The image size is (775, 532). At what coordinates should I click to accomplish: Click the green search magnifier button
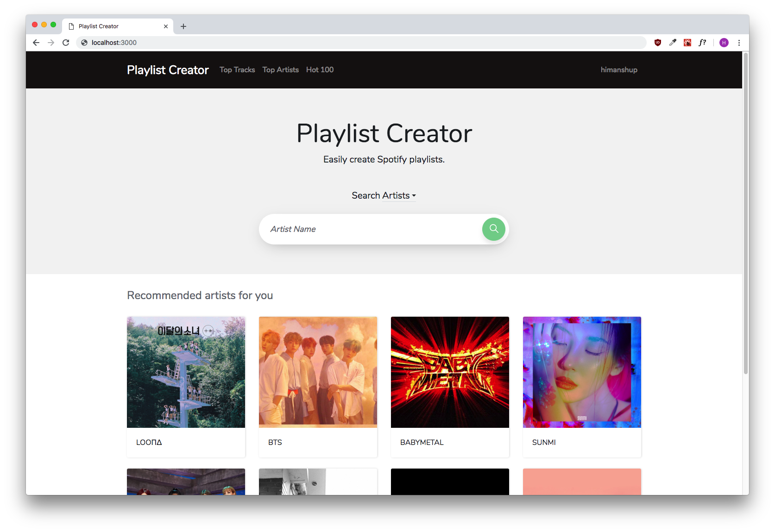point(493,229)
